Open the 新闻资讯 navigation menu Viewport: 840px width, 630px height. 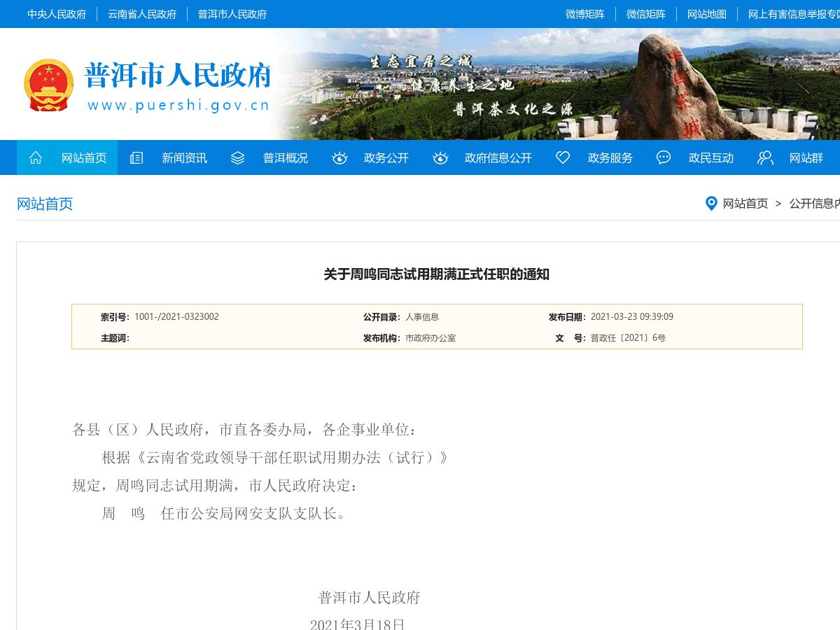click(184, 157)
